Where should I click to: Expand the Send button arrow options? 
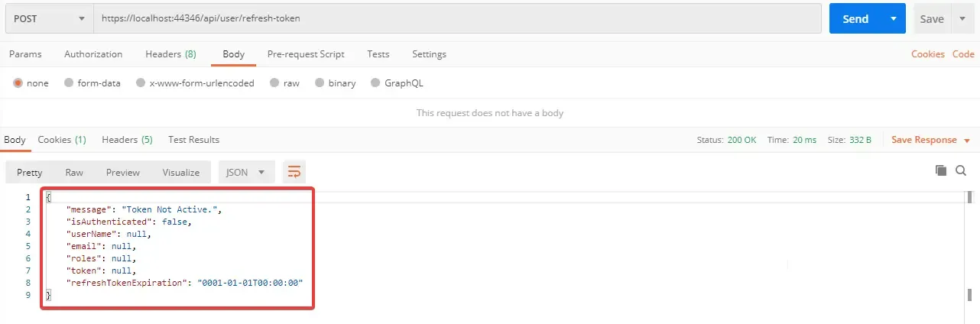893,18
